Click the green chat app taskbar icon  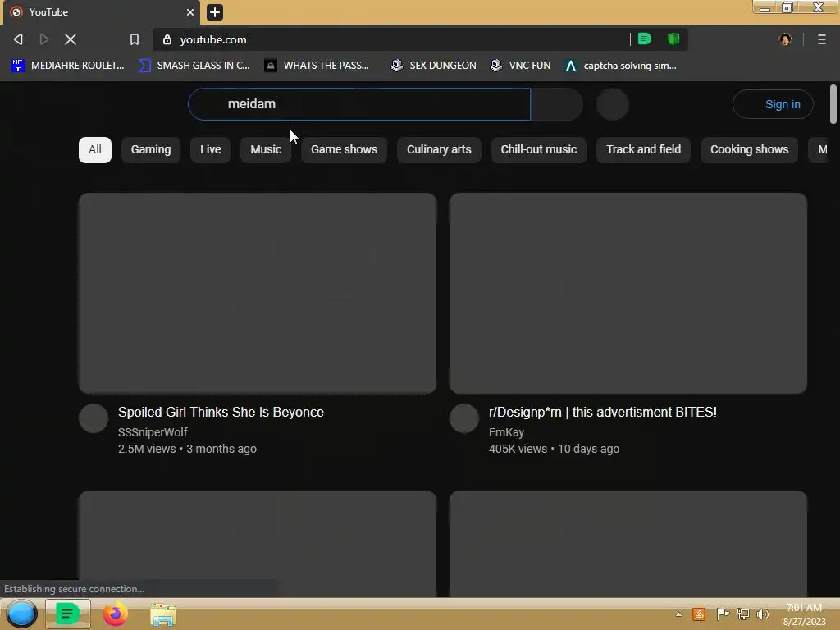point(67,614)
